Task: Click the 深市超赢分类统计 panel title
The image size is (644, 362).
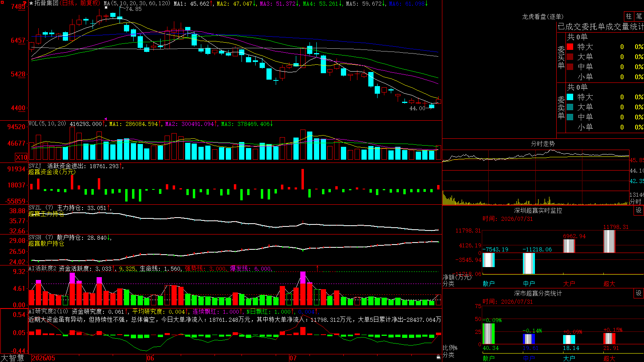Action: 538,293
